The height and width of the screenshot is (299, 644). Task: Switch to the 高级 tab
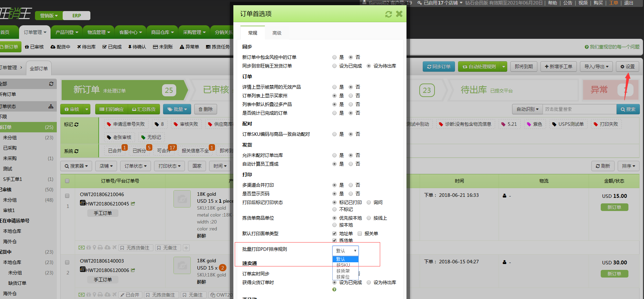coord(277,33)
